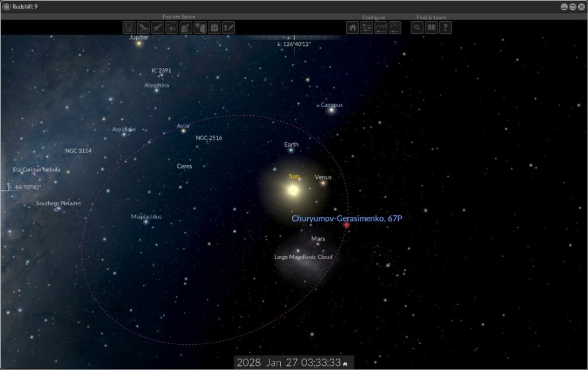Select the Sun in the sky view
Image resolution: width=588 pixels, height=370 pixels.
293,190
